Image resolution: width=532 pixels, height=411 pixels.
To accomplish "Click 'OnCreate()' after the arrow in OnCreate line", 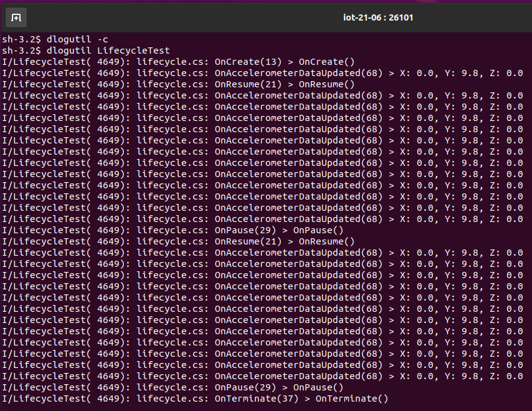I will coord(326,62).
